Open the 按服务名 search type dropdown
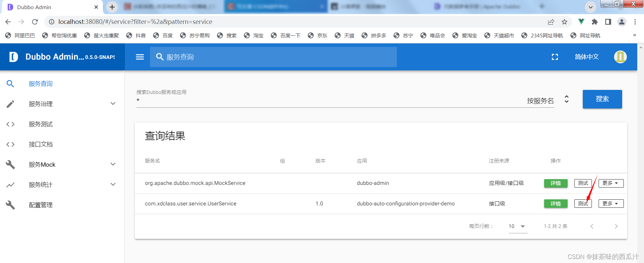 point(548,100)
